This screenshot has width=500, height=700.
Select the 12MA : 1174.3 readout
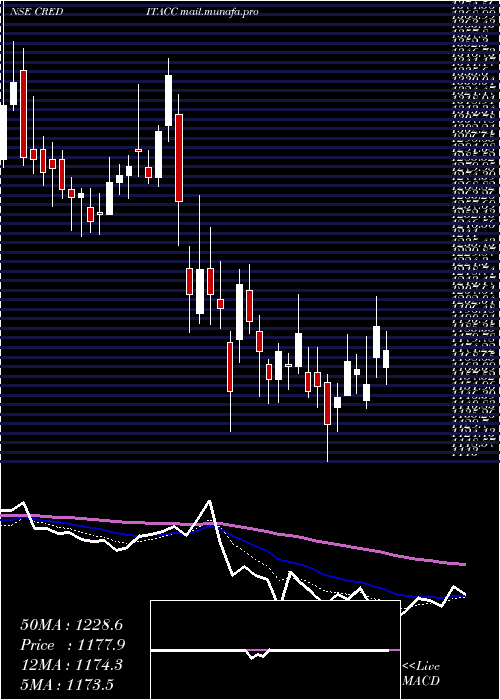click(71, 665)
